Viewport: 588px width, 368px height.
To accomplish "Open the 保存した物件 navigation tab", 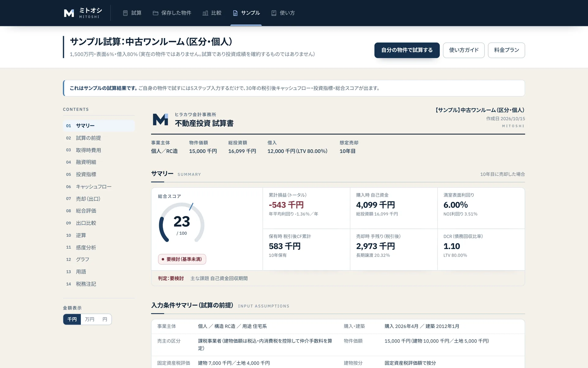I will point(172,13).
